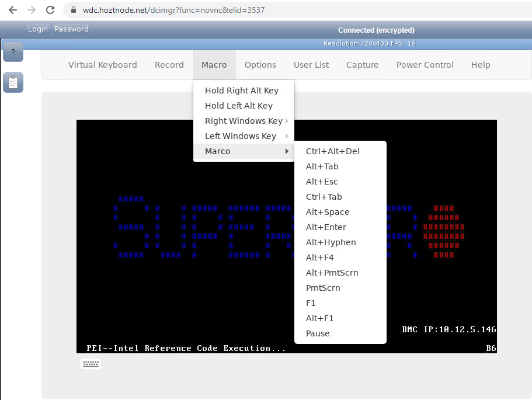Expand Left Windows Key submenu
The image size is (532, 400).
(x=244, y=136)
